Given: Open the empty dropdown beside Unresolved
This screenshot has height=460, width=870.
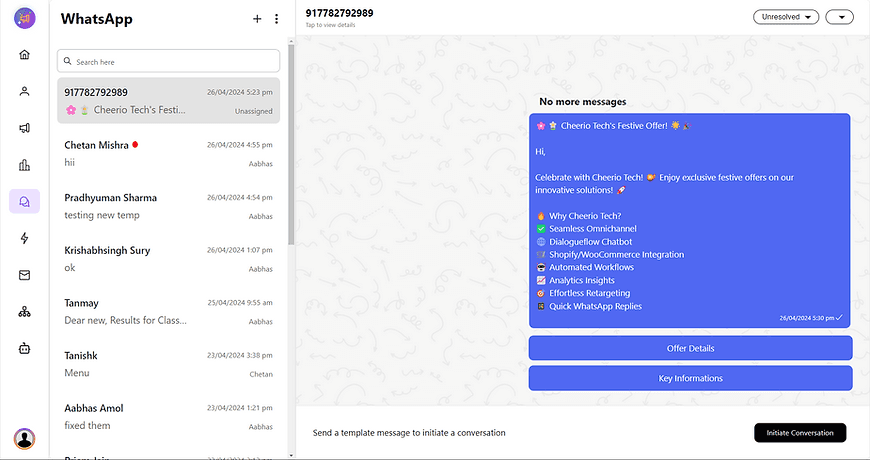Looking at the screenshot, I should 839,17.
